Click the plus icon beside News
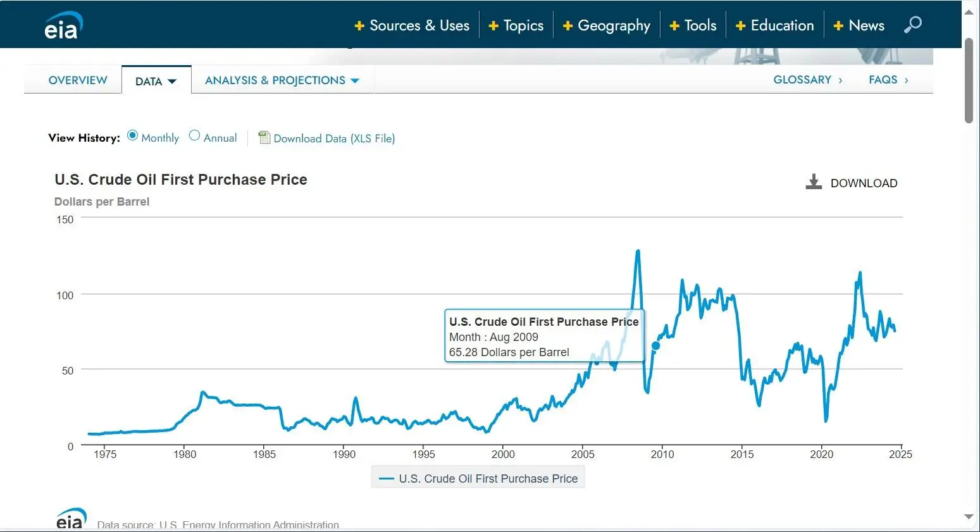 click(838, 26)
